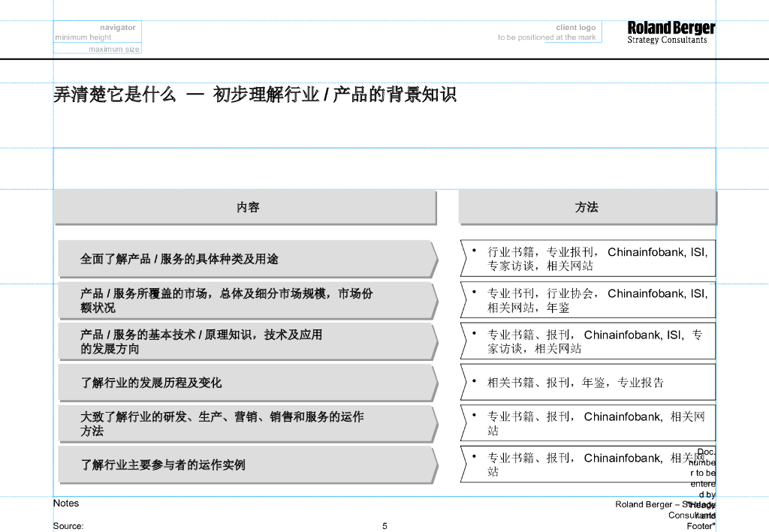Select the navigator placeholder box
This screenshot has width=769, height=532.
point(97,32)
